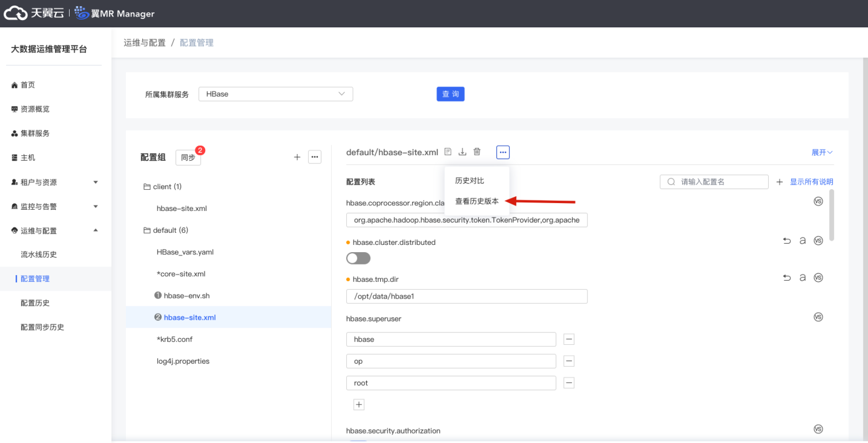Remove the 'hbase' superuser entry with minus
Viewport: 868px width, 443px height.
coord(569,339)
